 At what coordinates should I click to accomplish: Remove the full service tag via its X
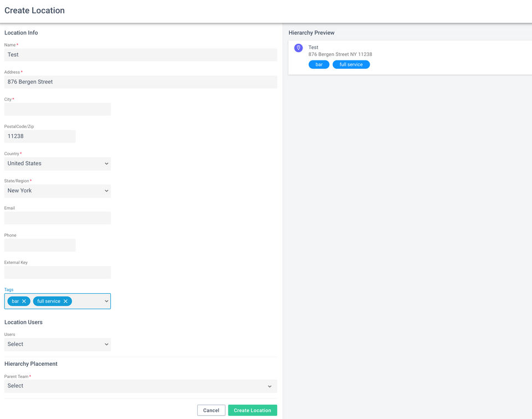[x=65, y=302]
